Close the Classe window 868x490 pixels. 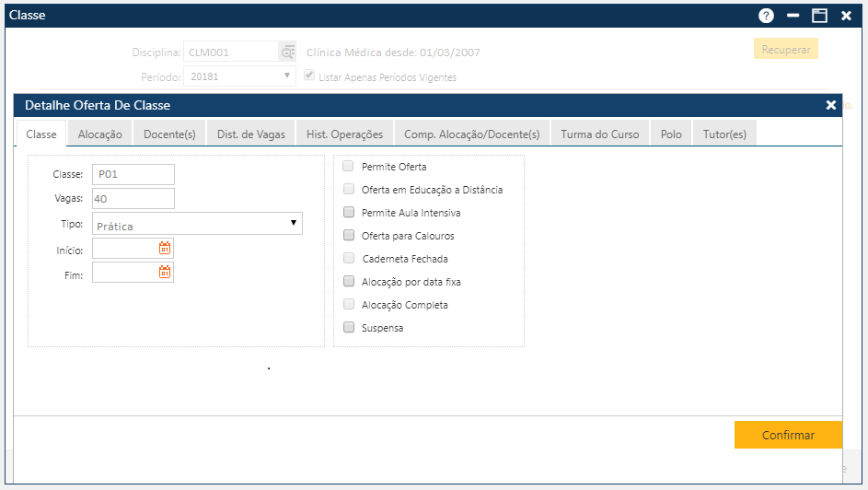coord(846,16)
